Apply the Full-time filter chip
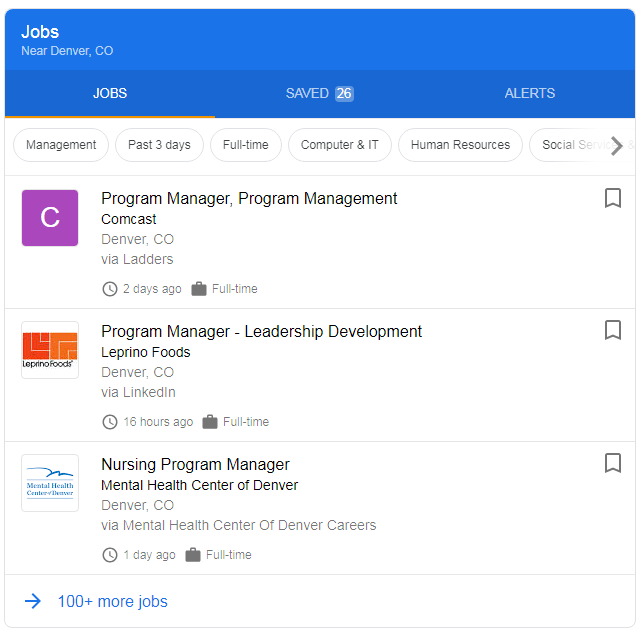640x639 pixels. point(245,145)
